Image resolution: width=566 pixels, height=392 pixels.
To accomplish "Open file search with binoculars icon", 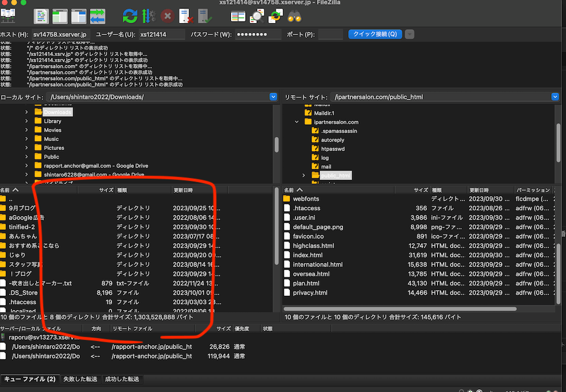I will (294, 16).
